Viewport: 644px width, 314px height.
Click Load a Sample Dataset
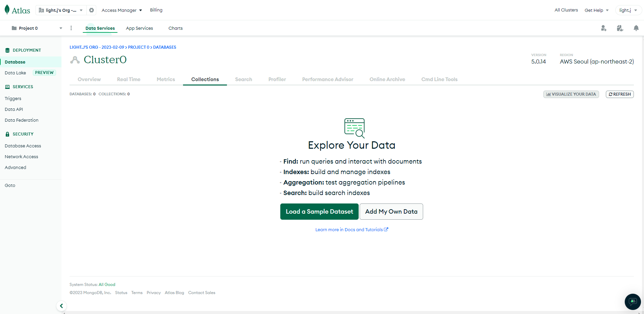point(319,212)
